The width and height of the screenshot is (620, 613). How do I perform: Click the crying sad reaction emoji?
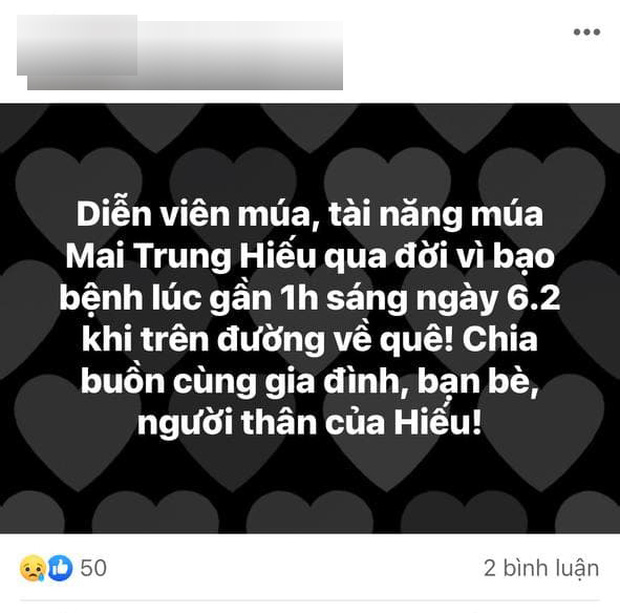pyautogui.click(x=32, y=568)
